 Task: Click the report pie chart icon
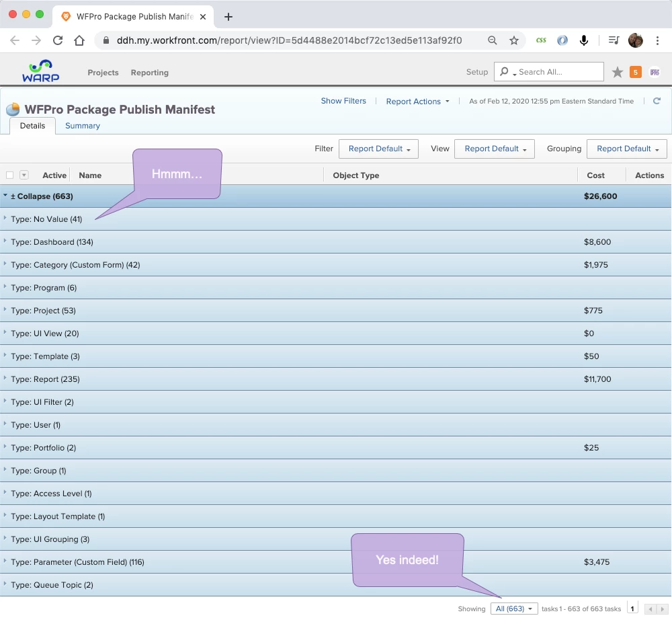coord(13,110)
